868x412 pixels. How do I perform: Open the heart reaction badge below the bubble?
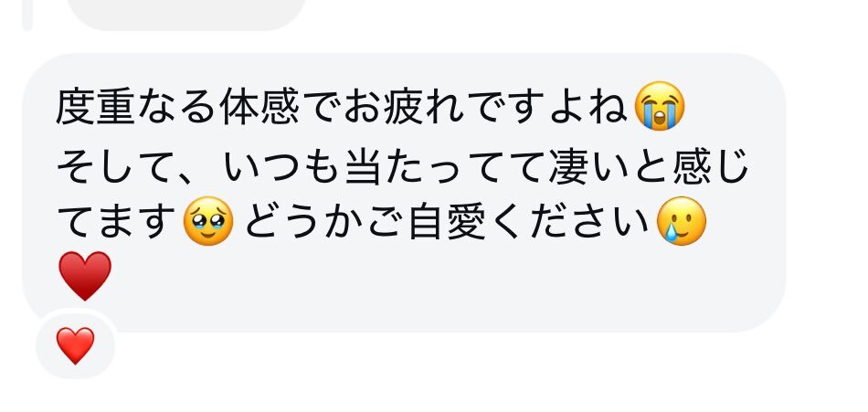[75, 345]
